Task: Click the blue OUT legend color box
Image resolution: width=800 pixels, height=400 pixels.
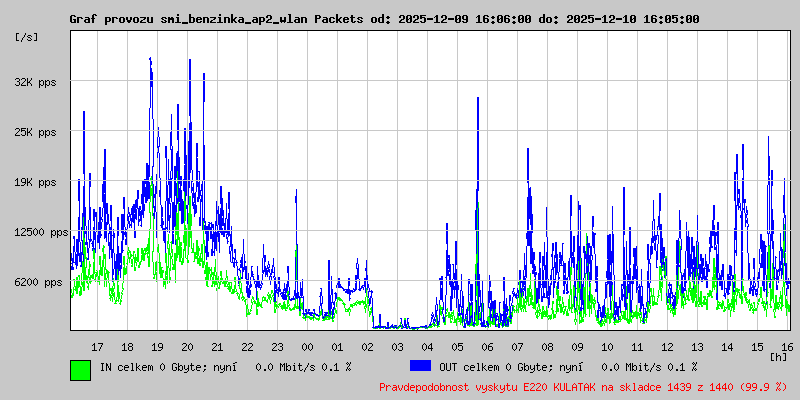Action: point(420,366)
